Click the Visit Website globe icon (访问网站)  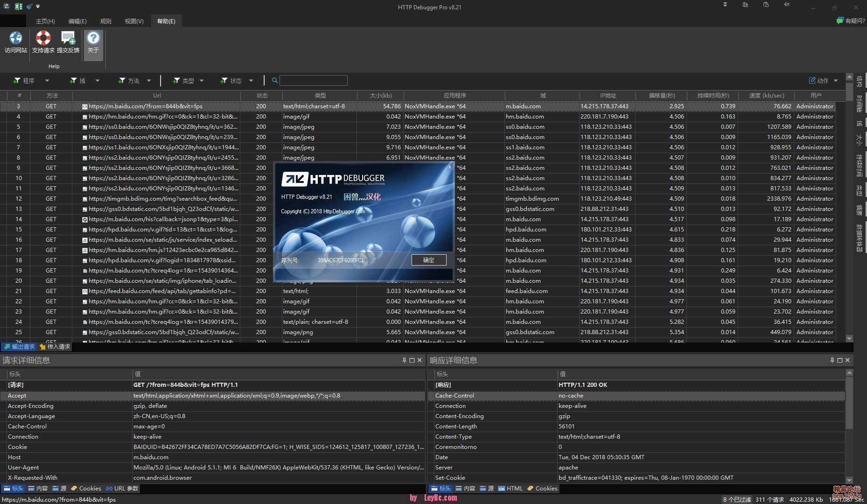tap(16, 38)
